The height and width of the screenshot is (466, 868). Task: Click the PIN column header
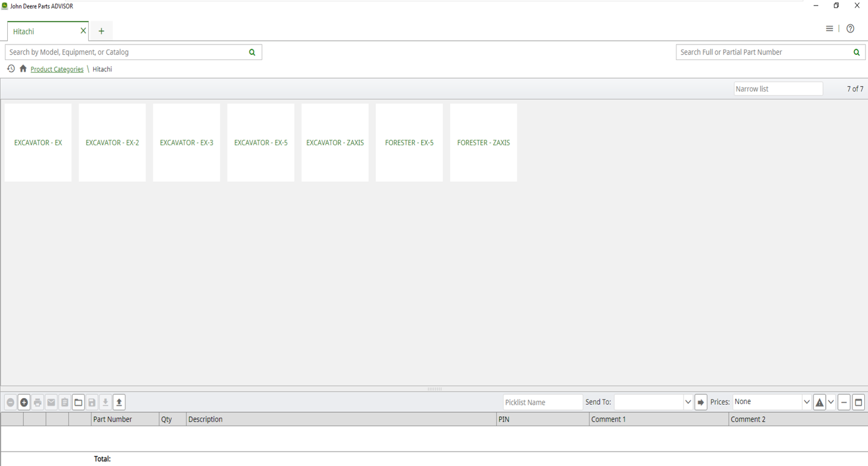tap(543, 419)
